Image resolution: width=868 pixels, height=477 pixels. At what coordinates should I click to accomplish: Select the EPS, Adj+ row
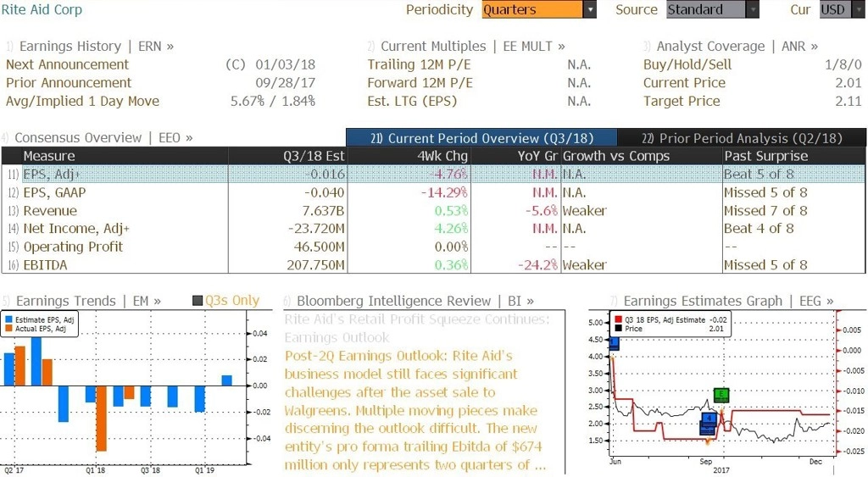[x=433, y=174]
